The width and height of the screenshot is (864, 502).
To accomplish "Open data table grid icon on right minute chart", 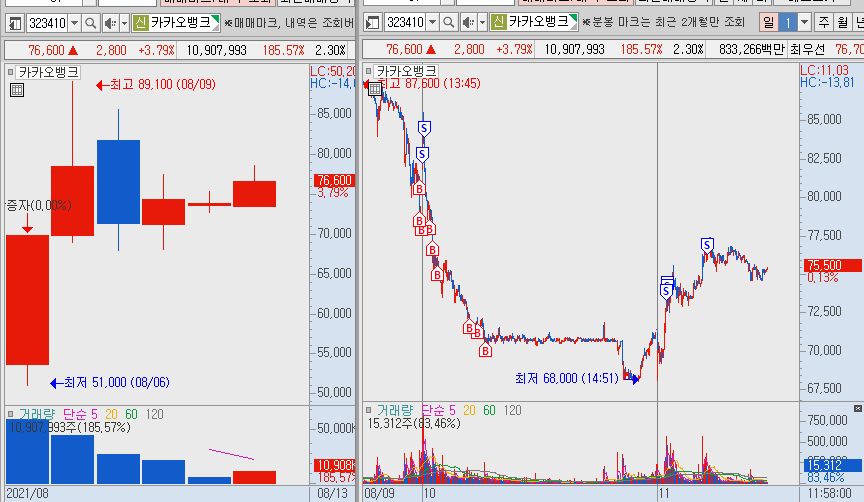I will [x=375, y=89].
